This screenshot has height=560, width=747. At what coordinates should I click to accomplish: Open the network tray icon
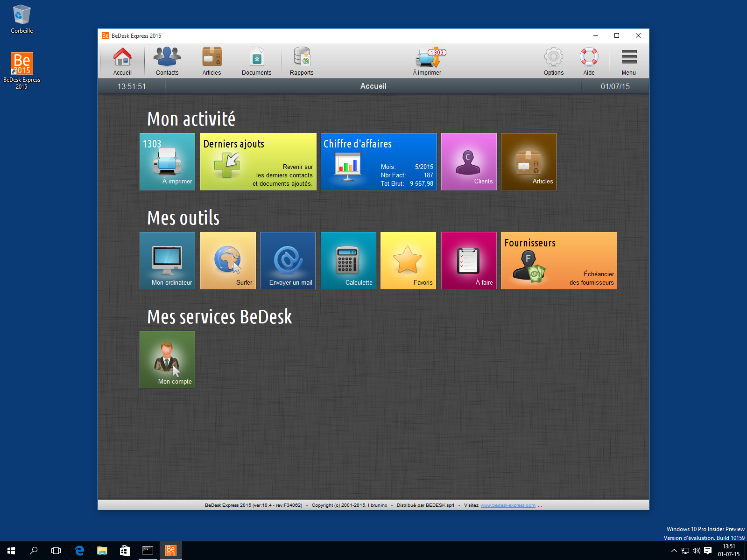685,551
